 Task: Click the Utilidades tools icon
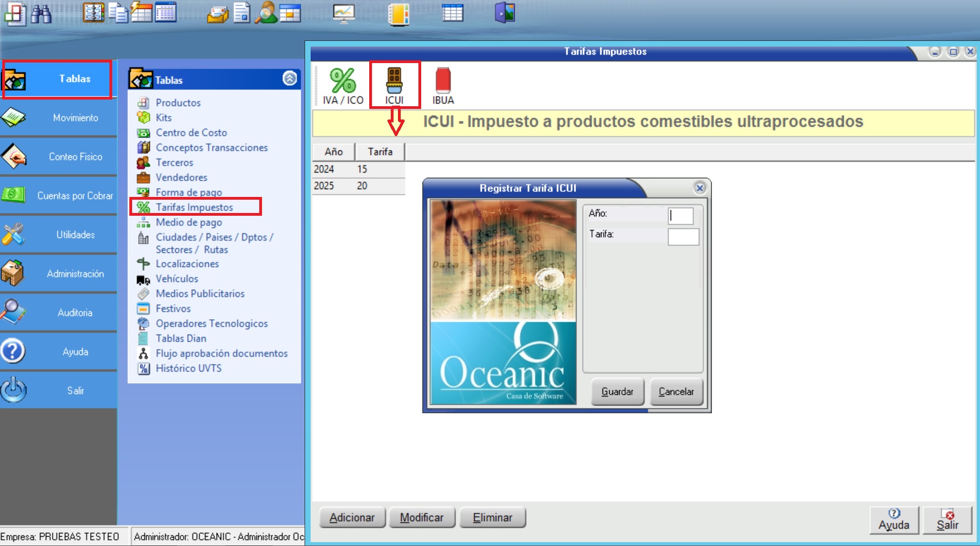[x=14, y=235]
